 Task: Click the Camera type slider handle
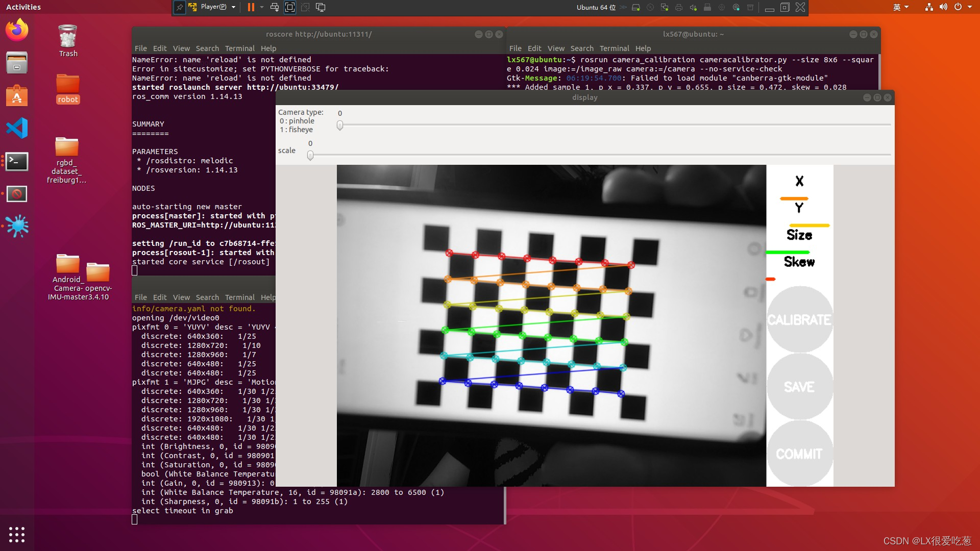340,125
